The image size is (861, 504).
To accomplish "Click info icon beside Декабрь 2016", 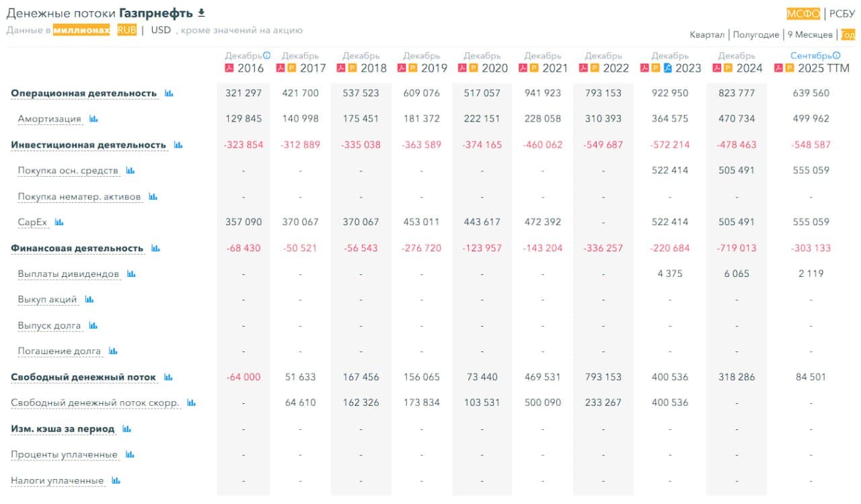I will (x=267, y=56).
